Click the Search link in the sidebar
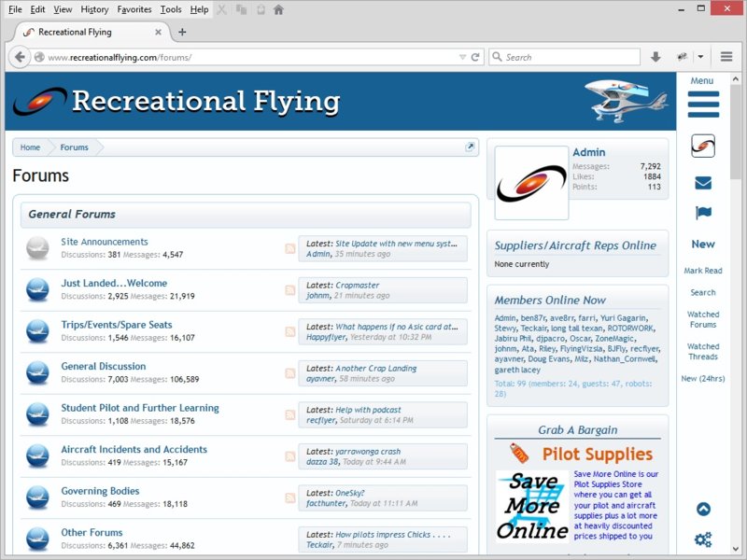This screenshot has width=747, height=560. [703, 292]
